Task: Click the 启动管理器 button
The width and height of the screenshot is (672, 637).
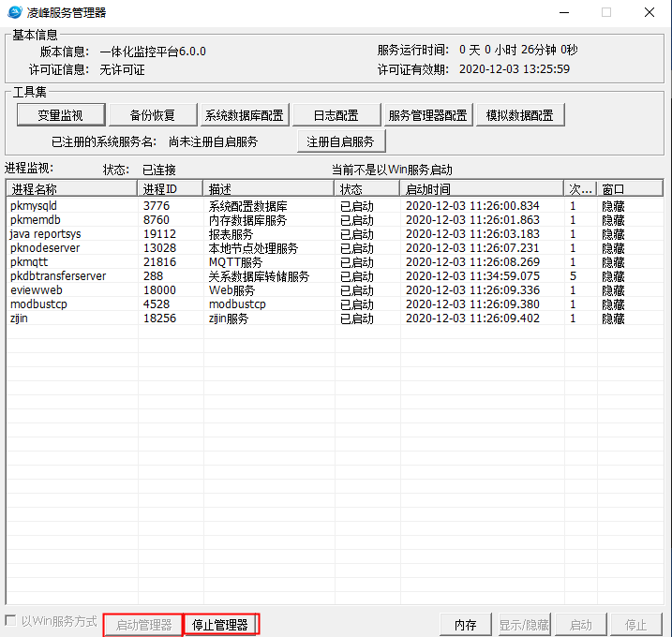Action: pos(143,625)
